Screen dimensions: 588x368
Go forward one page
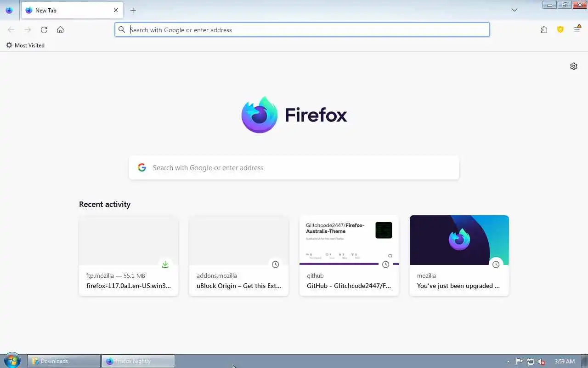point(28,30)
